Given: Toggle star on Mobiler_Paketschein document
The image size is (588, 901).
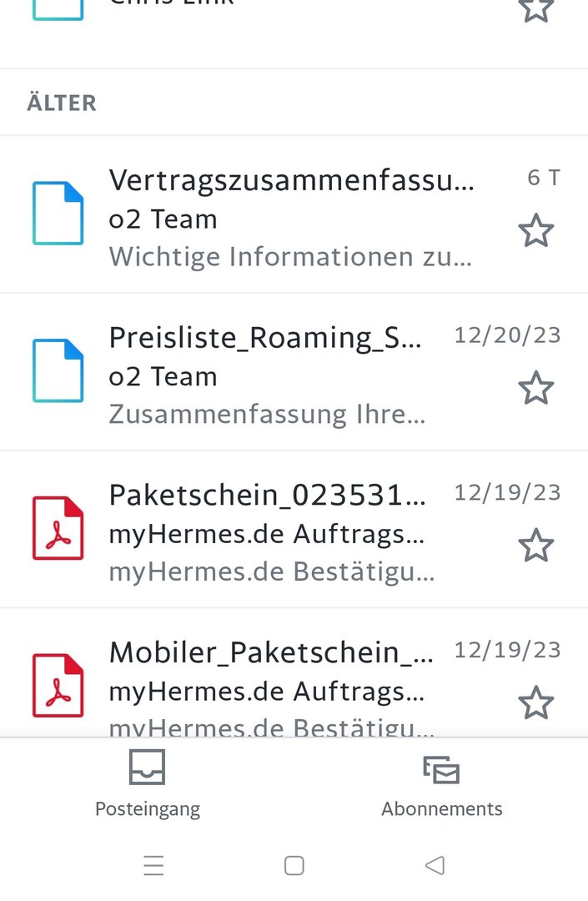Looking at the screenshot, I should 535,703.
